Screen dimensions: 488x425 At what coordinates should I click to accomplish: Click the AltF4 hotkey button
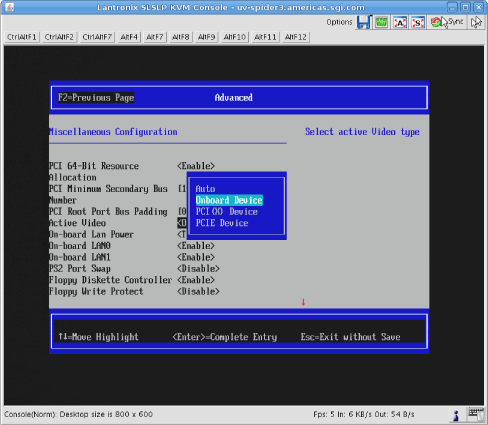click(129, 37)
